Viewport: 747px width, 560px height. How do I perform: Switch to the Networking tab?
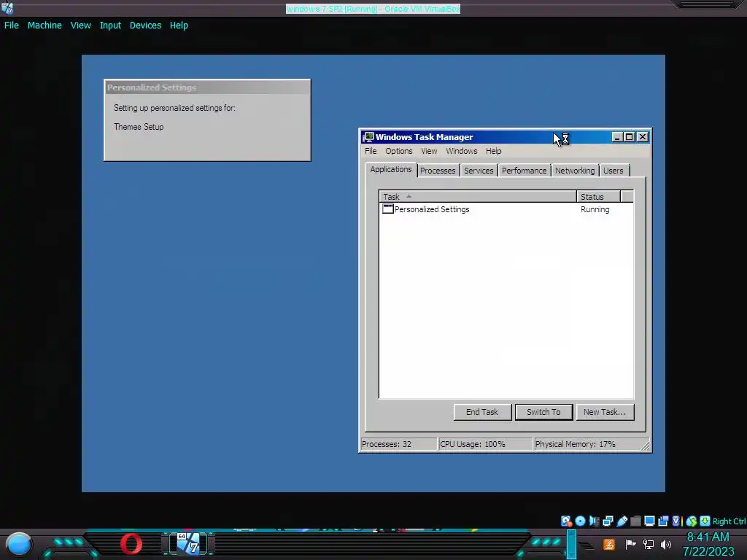575,171
